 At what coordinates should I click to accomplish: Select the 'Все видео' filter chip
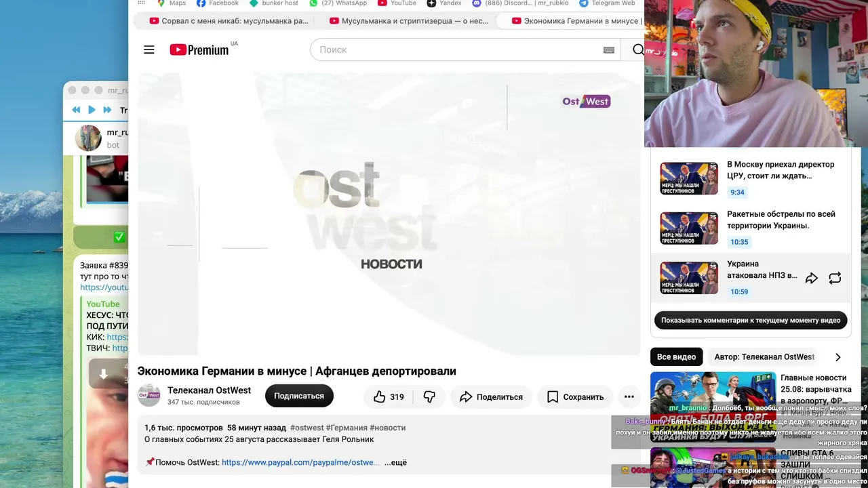[676, 357]
